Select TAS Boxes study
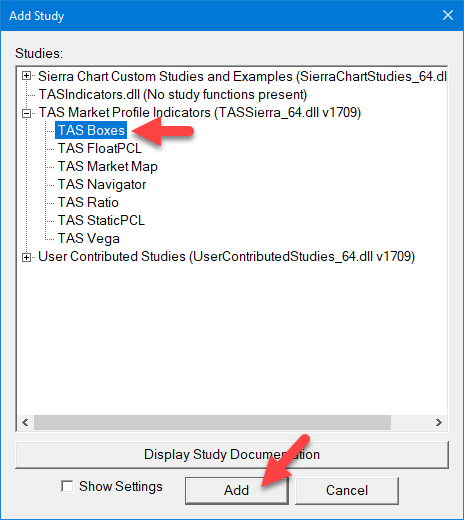 [91, 130]
